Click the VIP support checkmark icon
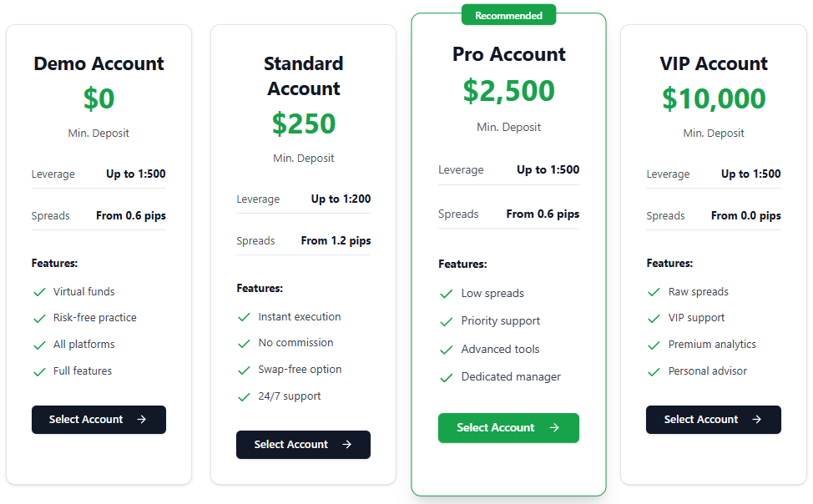813x504 pixels. 654,318
